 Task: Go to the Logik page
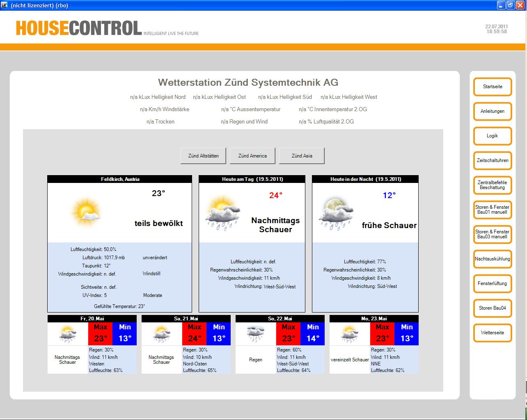pos(493,136)
